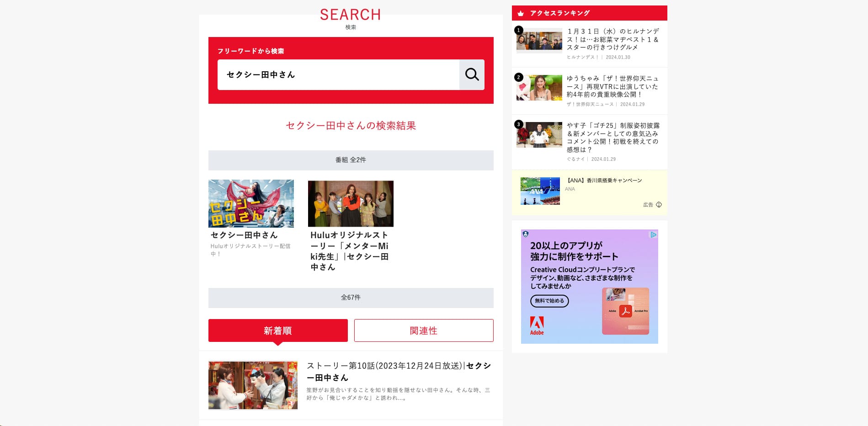Open ranking 3 やす子 ゴチ25 article link

[x=613, y=137]
